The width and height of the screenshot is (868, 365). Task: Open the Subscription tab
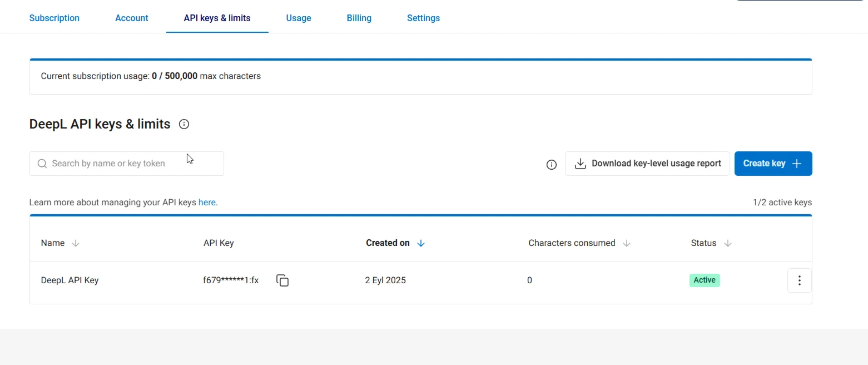click(54, 18)
